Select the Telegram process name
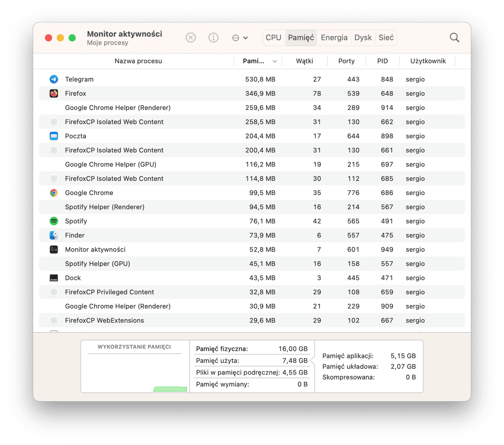The image size is (504, 445). coord(79,79)
